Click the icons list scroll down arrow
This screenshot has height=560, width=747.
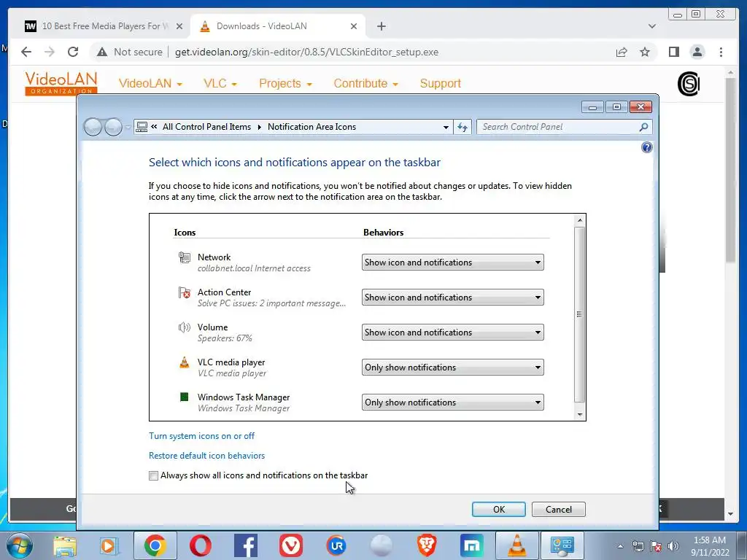pyautogui.click(x=580, y=415)
